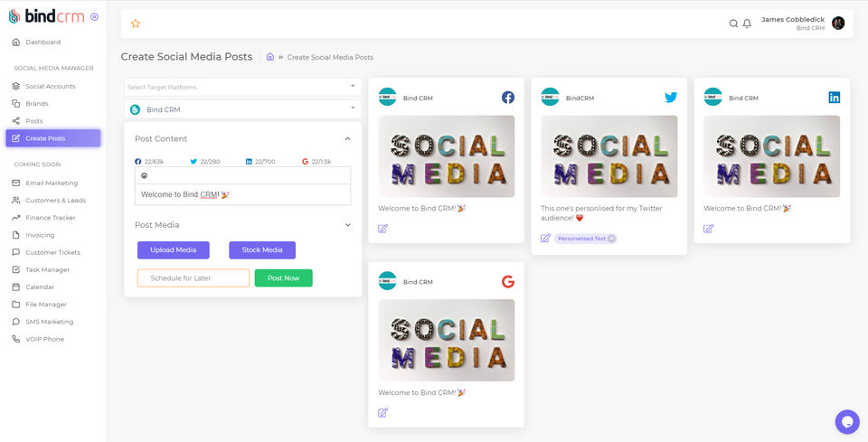Open the Invoicing section
Screen dimensions: 868x442
(x=40, y=235)
